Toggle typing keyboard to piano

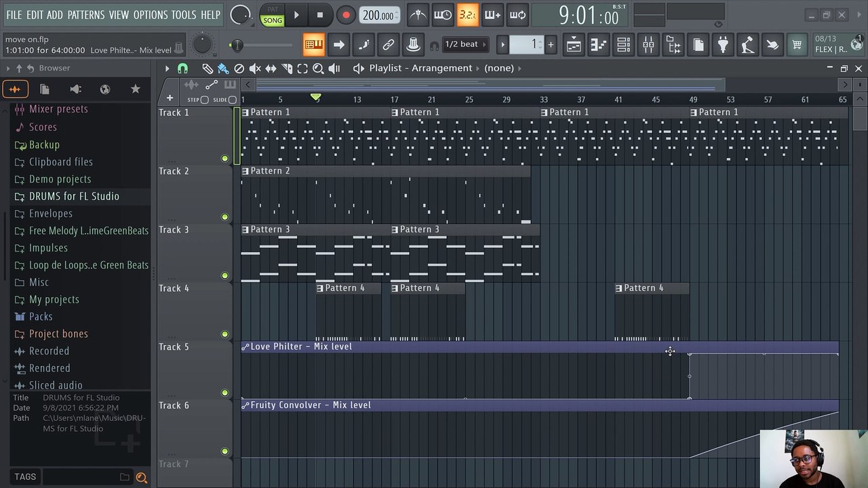[313, 45]
